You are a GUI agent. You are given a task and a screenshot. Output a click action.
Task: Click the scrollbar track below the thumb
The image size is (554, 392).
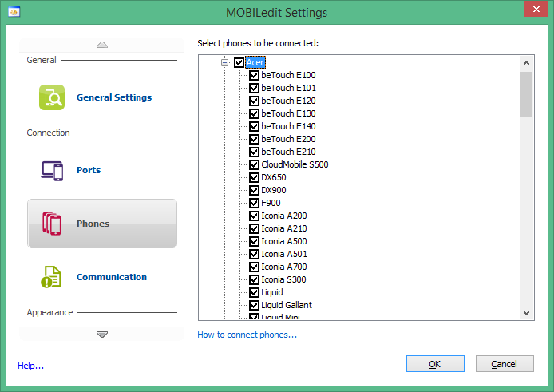(x=526, y=211)
